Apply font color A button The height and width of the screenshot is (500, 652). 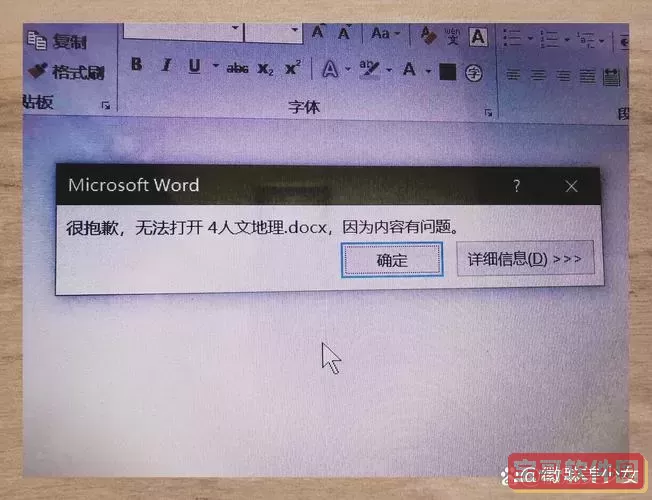pyautogui.click(x=409, y=69)
